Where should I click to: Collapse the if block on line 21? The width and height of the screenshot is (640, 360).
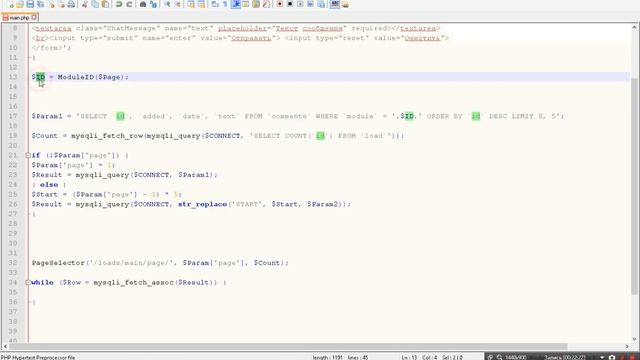pyautogui.click(x=27, y=155)
